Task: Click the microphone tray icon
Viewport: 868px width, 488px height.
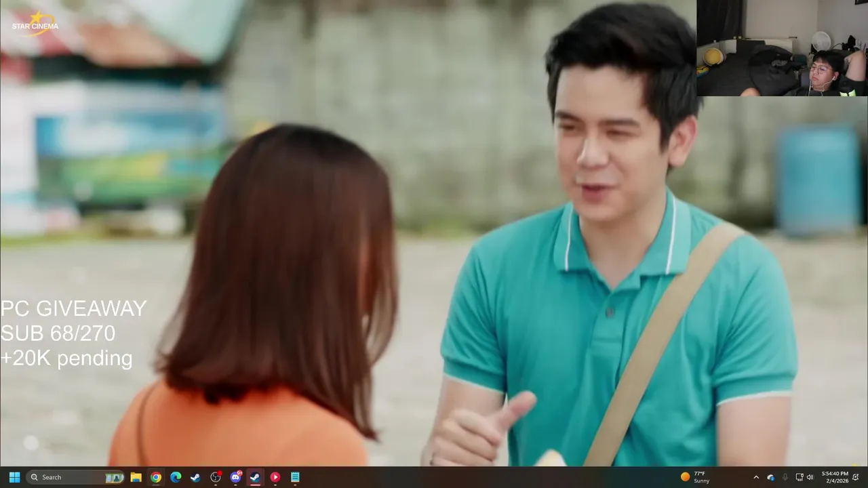Action: 785,477
